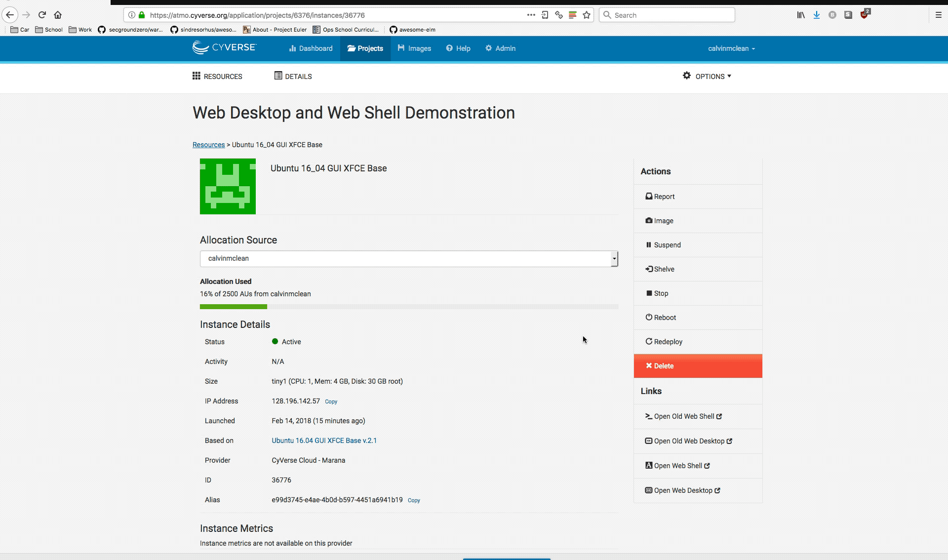
Task: Click the Image action
Action: pos(698,221)
